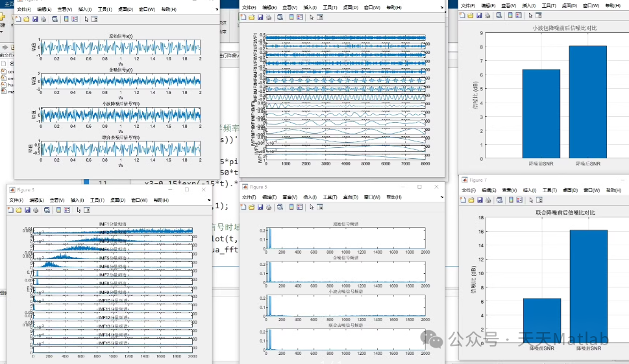The height and width of the screenshot is (364, 629).
Task: Click Open File icon in 小波包降噪 SNR figure window
Action: pyautogui.click(x=471, y=15)
